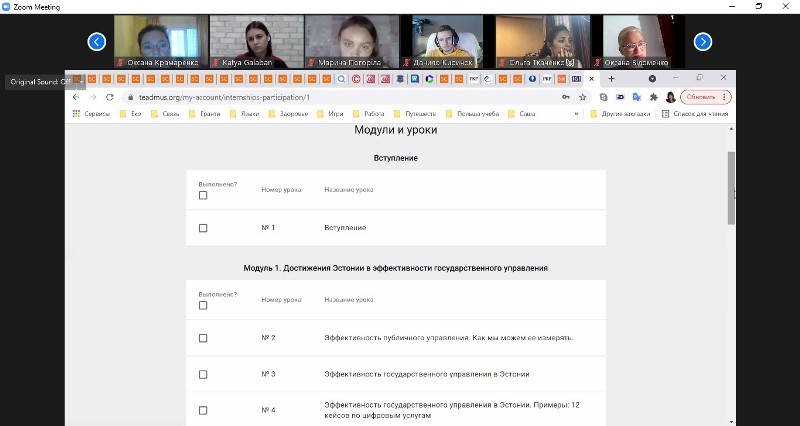Click the scrollbar down arrow

point(731,421)
